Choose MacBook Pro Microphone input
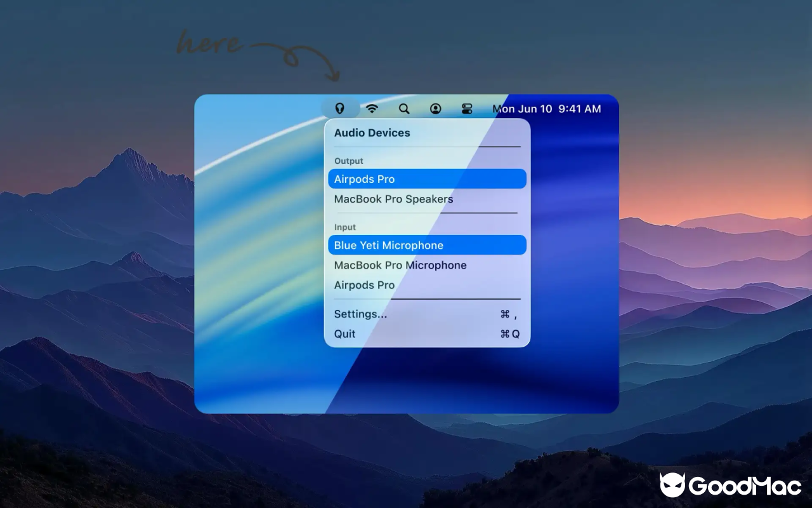The image size is (812, 508). coord(427,265)
